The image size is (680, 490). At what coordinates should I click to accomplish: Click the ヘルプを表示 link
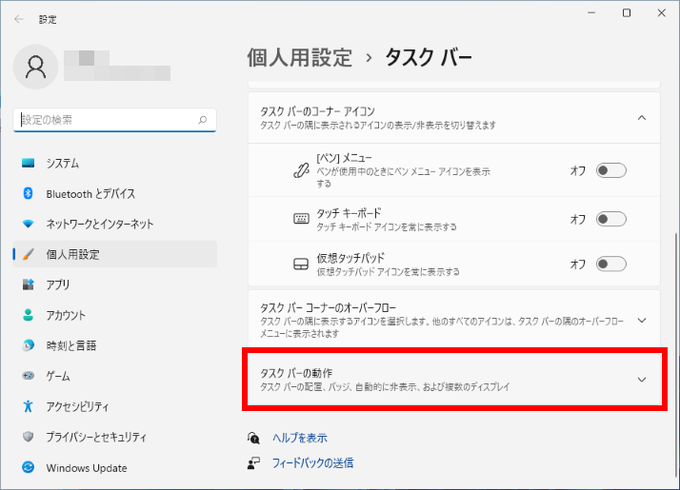300,438
